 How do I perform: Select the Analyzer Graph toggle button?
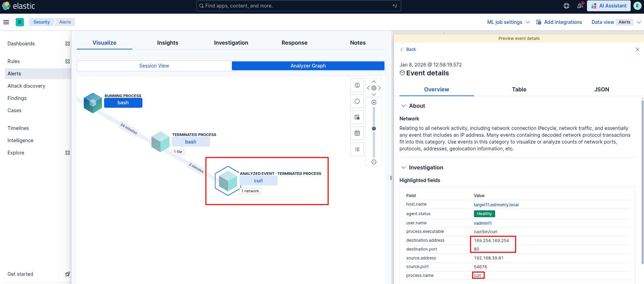308,66
